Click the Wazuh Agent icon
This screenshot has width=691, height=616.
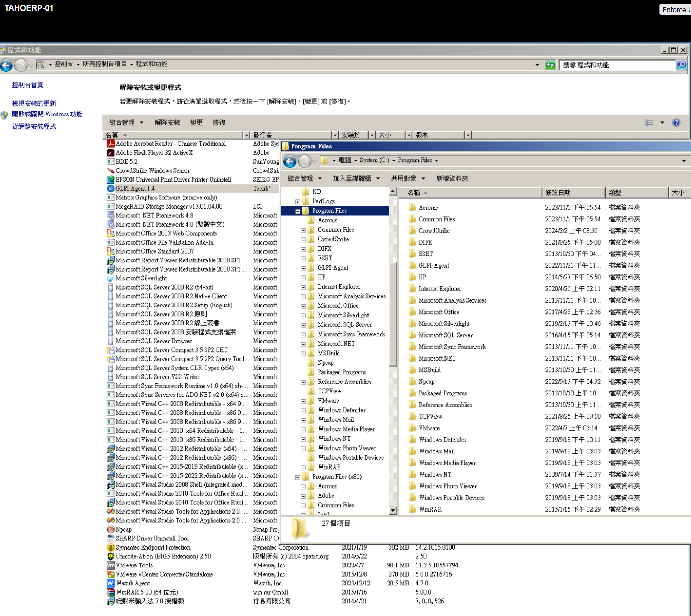(x=110, y=583)
